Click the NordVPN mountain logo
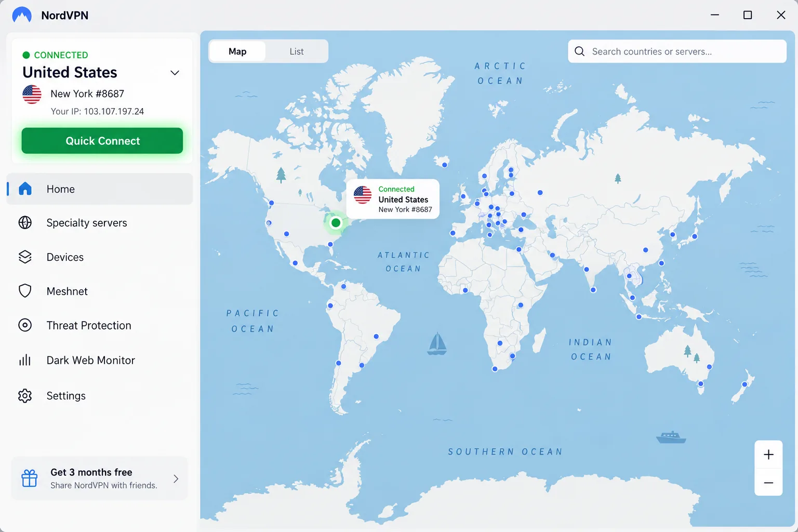 click(22, 15)
